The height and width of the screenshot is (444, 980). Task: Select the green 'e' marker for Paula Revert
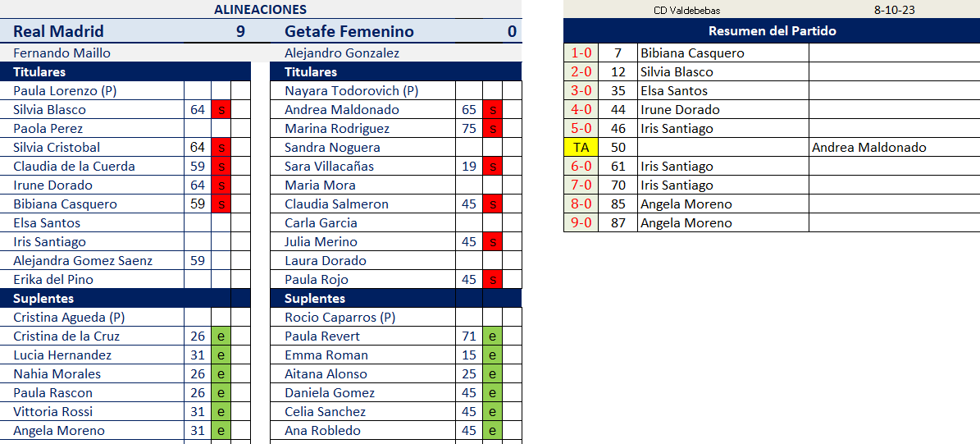pyautogui.click(x=493, y=336)
